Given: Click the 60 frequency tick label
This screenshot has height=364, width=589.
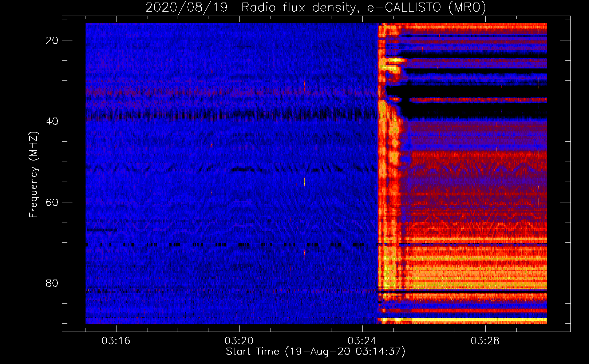Looking at the screenshot, I should (52, 202).
